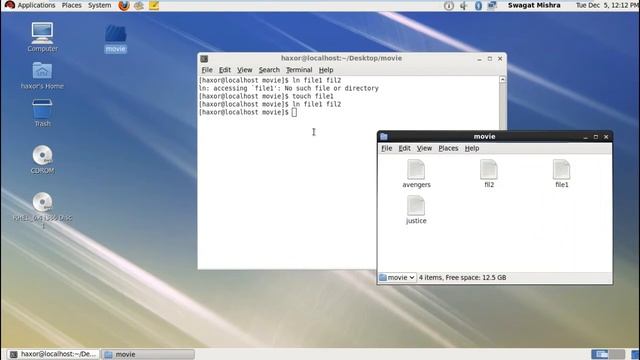Select the CDROM desktop icon
Viewport: 640px width, 360px height.
(x=42, y=155)
